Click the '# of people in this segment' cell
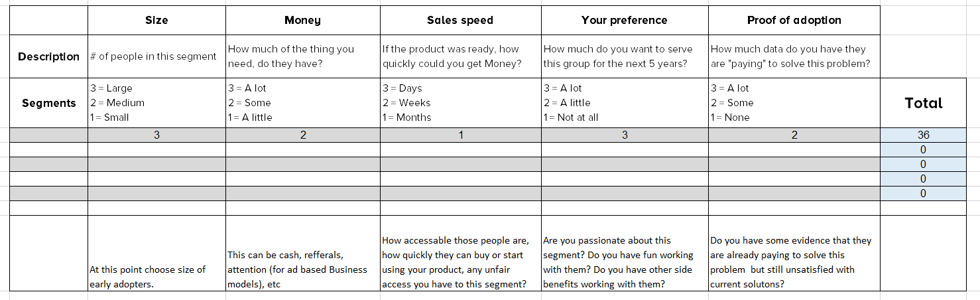 (x=156, y=56)
